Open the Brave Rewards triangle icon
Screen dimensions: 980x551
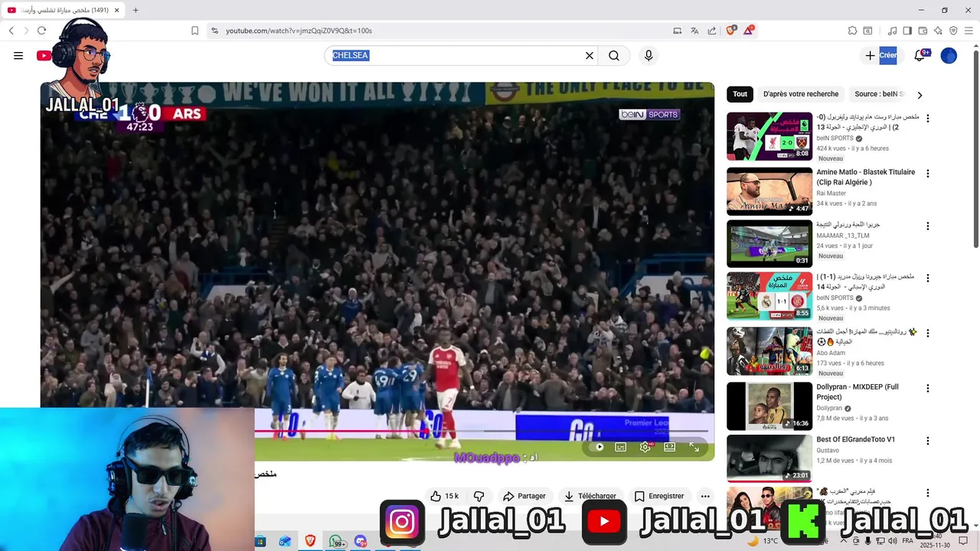click(749, 30)
